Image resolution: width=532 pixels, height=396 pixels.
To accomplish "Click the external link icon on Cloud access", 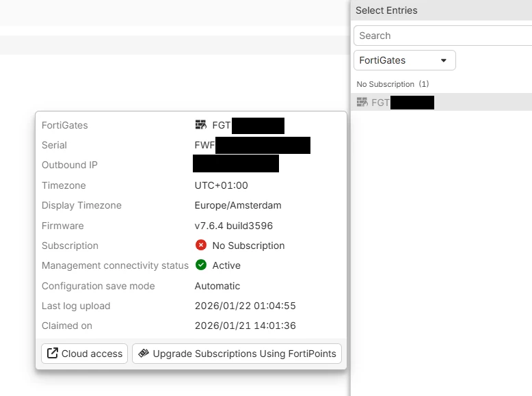I will 53,353.
